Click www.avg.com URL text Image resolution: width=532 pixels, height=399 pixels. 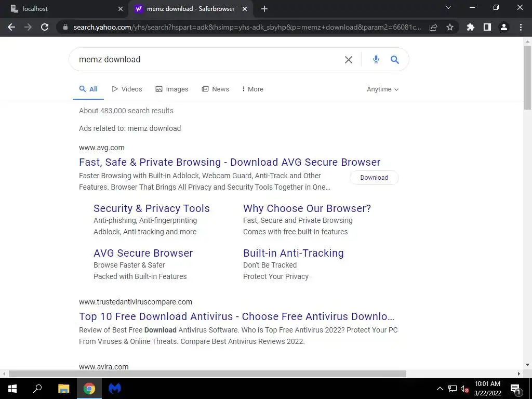click(x=102, y=148)
